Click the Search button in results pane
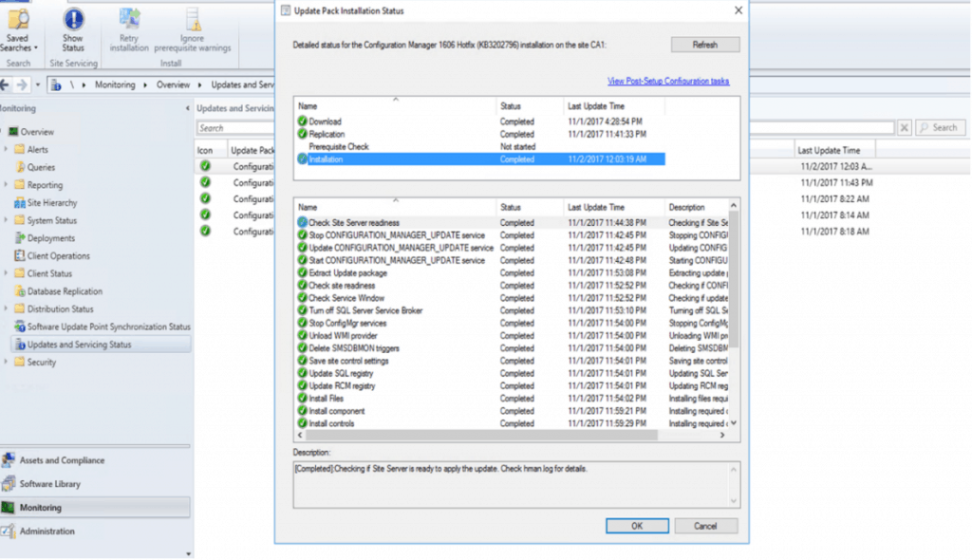Screen dimensions: 972x560 (940, 128)
